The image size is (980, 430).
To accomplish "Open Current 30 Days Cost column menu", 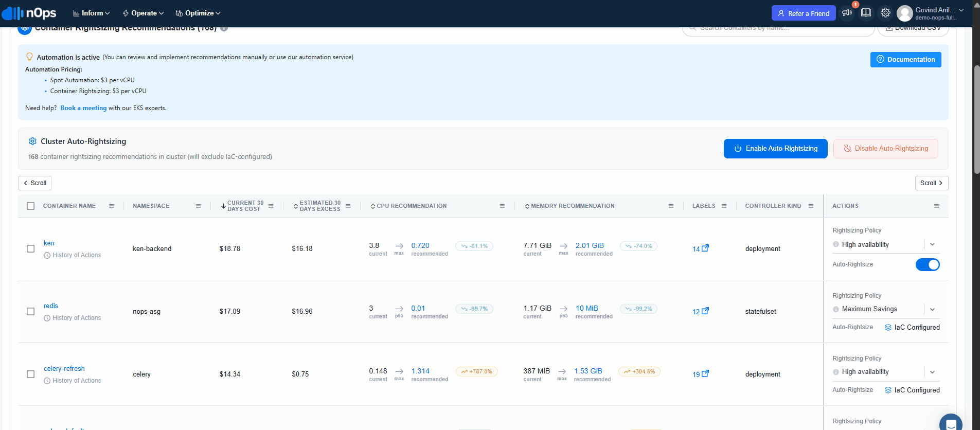I will (x=271, y=206).
